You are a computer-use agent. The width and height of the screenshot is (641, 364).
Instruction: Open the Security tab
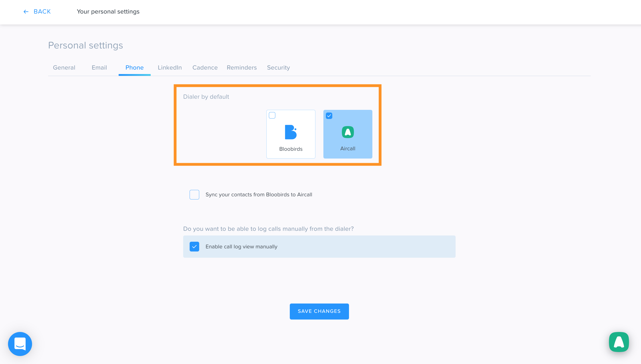click(278, 68)
